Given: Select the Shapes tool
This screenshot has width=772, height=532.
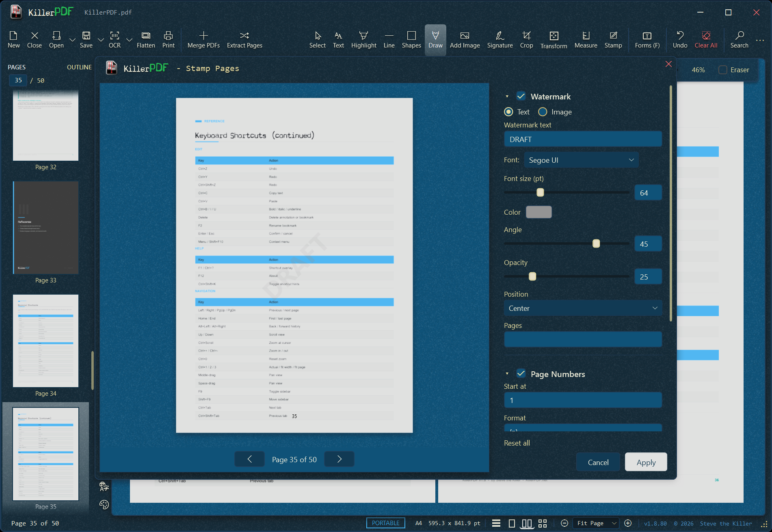Looking at the screenshot, I should (411, 40).
